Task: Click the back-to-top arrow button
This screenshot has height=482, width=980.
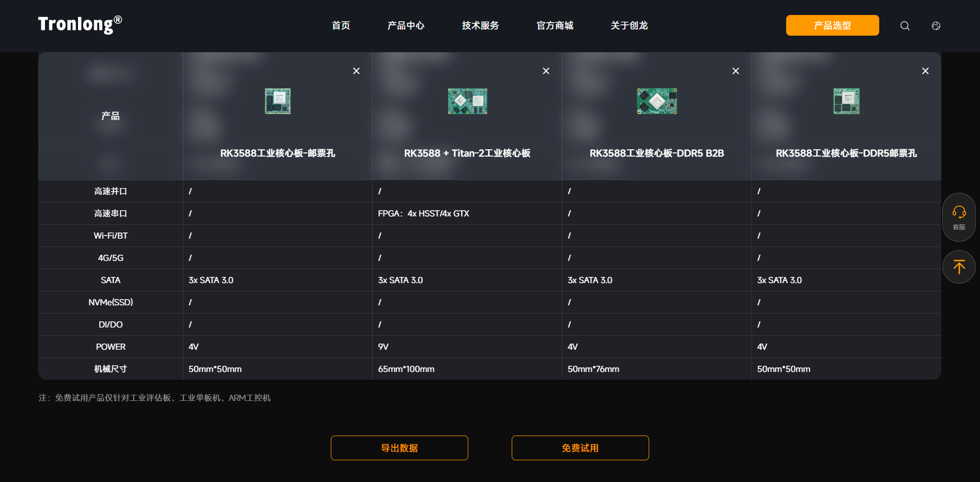Action: pos(959,267)
